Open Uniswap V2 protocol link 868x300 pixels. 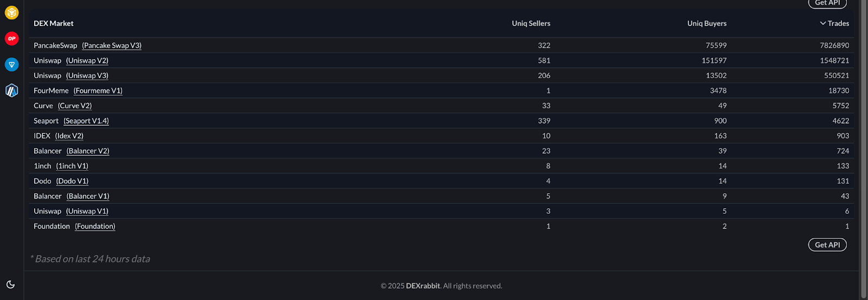click(87, 61)
